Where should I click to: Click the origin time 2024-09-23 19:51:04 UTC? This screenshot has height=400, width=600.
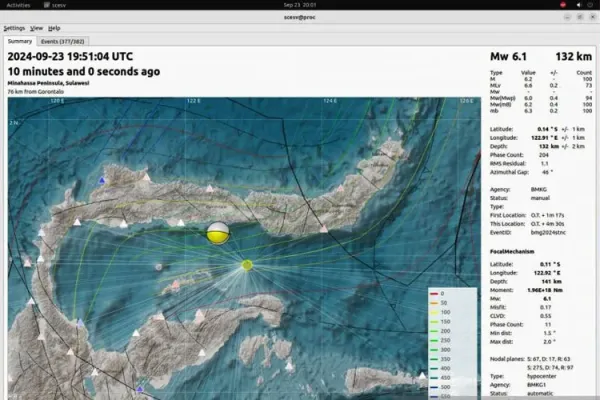point(70,57)
